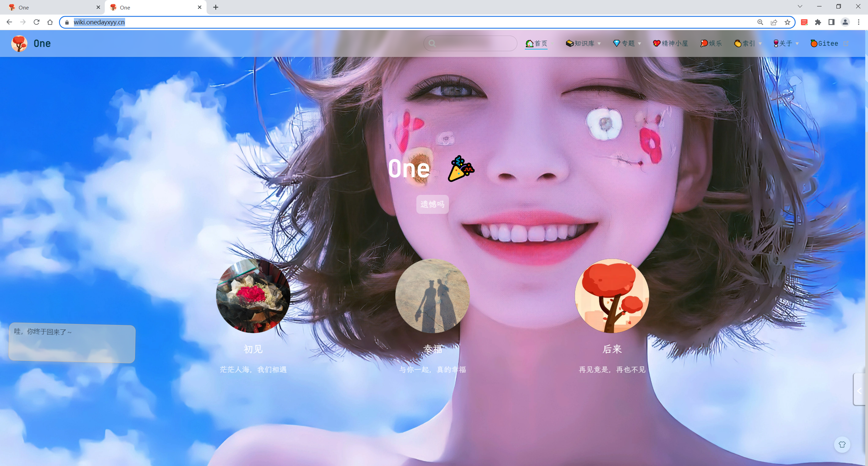Viewport: 868px width, 466px height.
Task: Open the Extensions puzzle icon
Action: click(x=818, y=22)
